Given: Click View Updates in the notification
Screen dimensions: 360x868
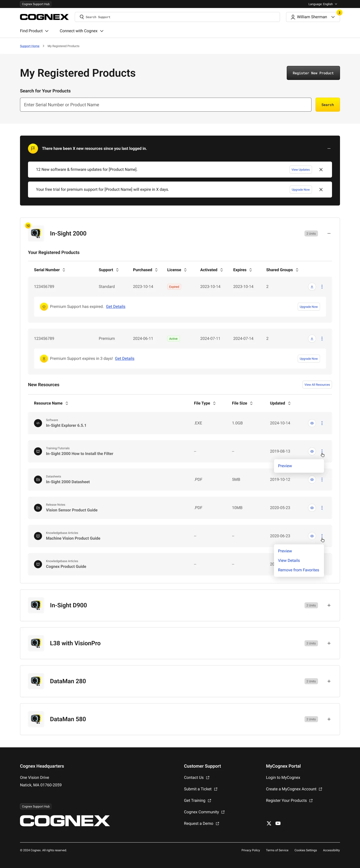Looking at the screenshot, I should pos(300,170).
